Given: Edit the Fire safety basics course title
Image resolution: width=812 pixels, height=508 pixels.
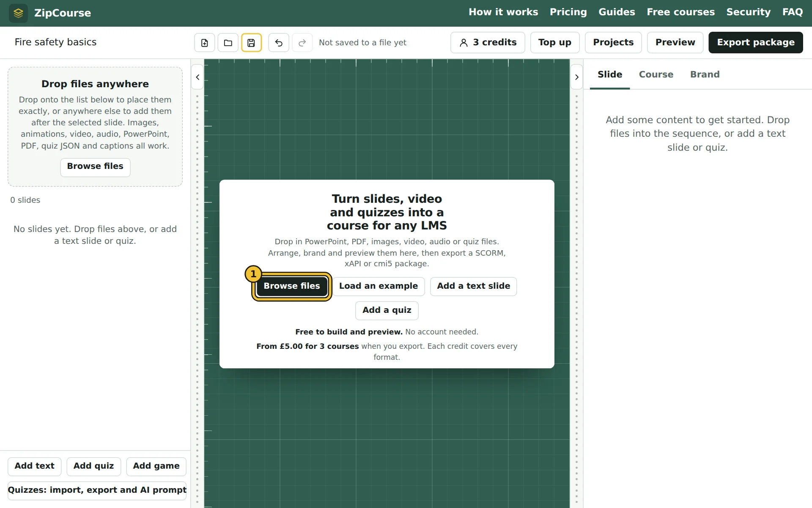Looking at the screenshot, I should [100, 42].
